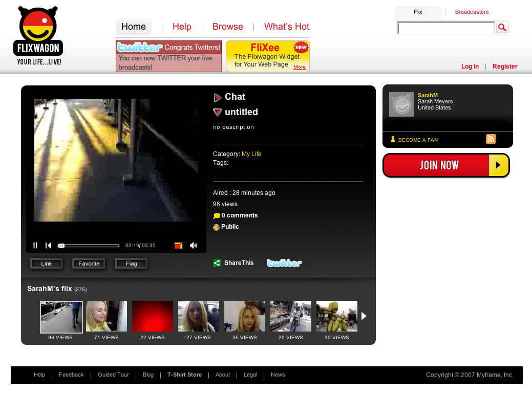The height and width of the screenshot is (396, 532).
Task: Click the 00:19/05:30 time display
Action: (140, 246)
